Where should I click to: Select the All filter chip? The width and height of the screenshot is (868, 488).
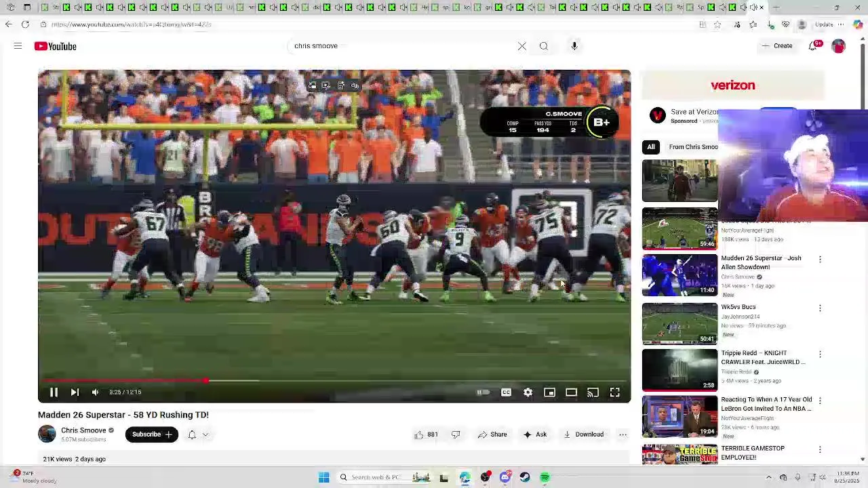click(x=651, y=147)
